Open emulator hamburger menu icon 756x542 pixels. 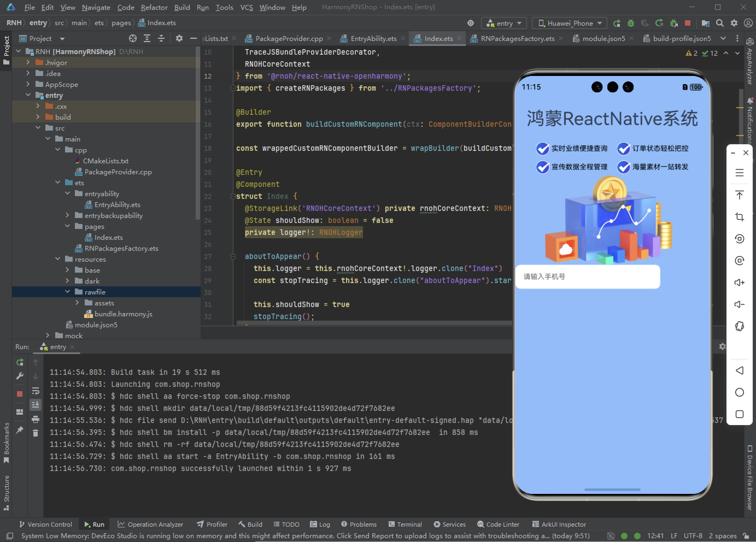(740, 173)
